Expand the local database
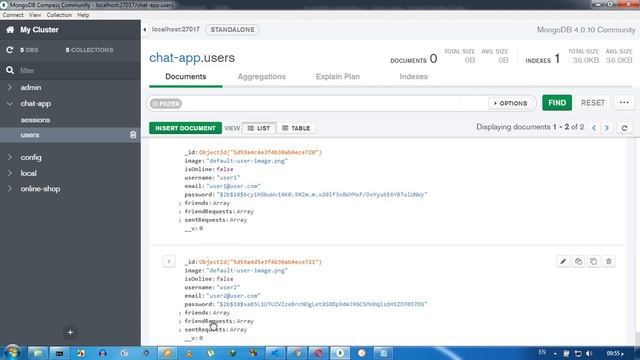The height and width of the screenshot is (360, 640). point(10,173)
